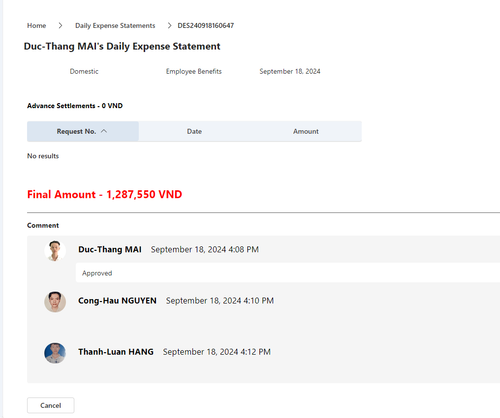
Task: Open Cong-Hau NGUYEN's profile avatar
Action: pos(55,302)
